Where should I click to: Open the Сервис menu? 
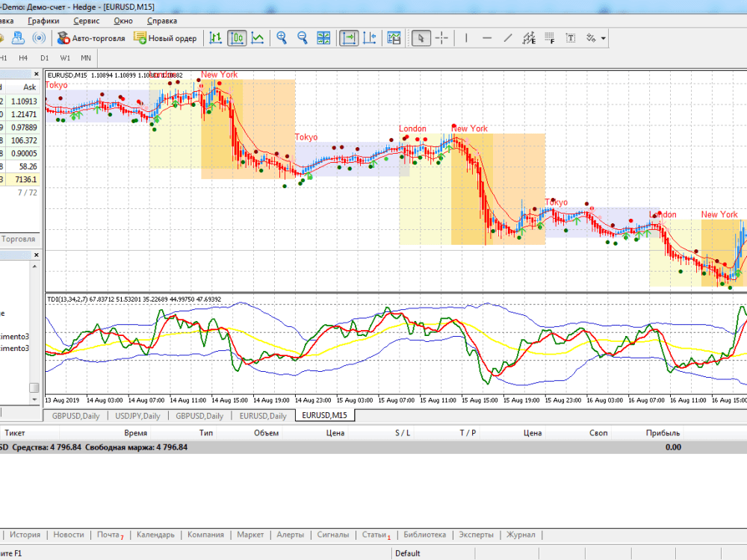coord(86,21)
